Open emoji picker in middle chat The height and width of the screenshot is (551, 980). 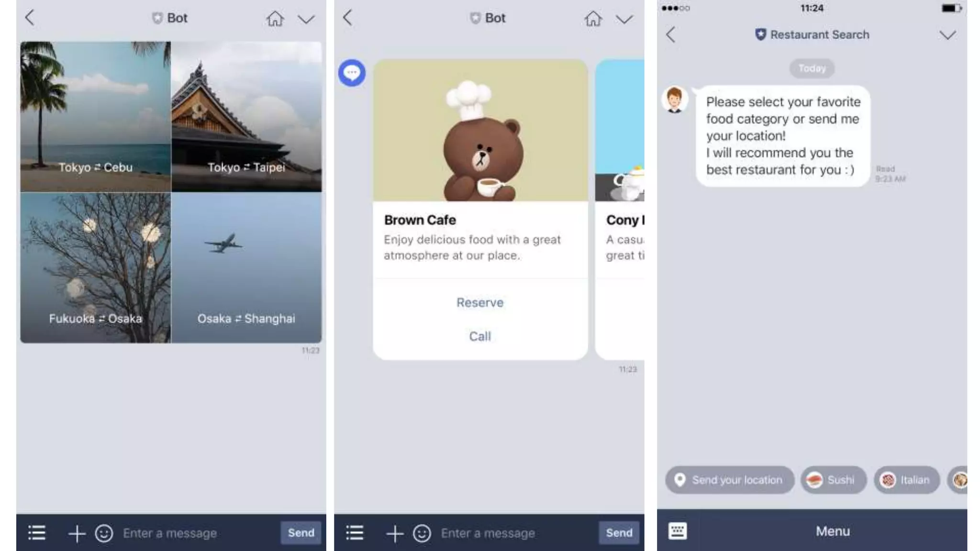(x=422, y=533)
